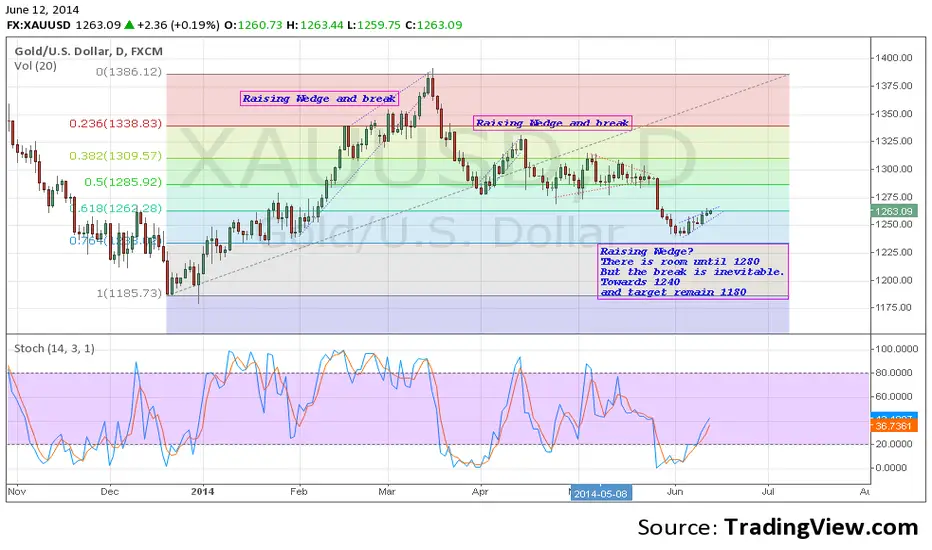Click the 100.0000 stochastic axis label
The height and width of the screenshot is (550, 932).
pyautogui.click(x=896, y=349)
